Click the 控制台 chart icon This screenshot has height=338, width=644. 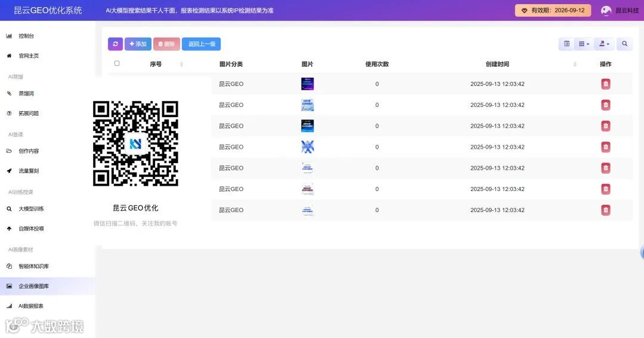point(9,36)
